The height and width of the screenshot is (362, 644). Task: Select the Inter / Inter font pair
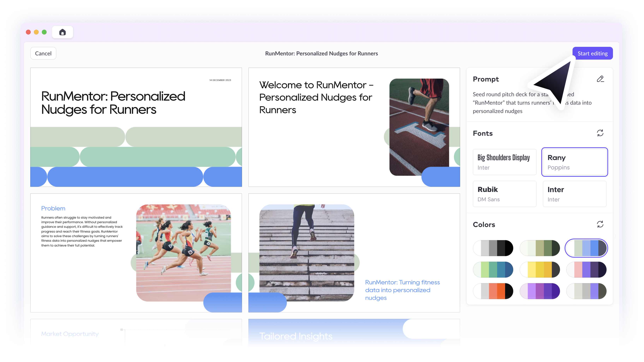pos(574,194)
